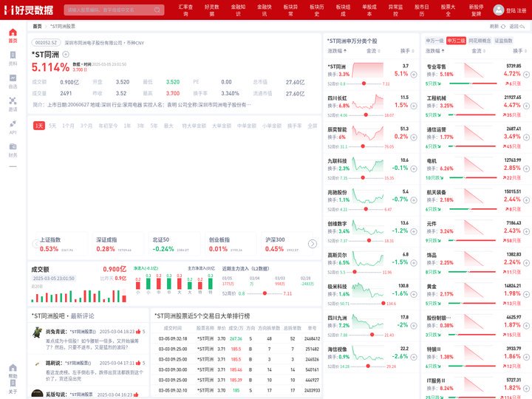Click the 上证指数 index card
This screenshot has height=399, width=532.
pyautogui.click(x=62, y=244)
